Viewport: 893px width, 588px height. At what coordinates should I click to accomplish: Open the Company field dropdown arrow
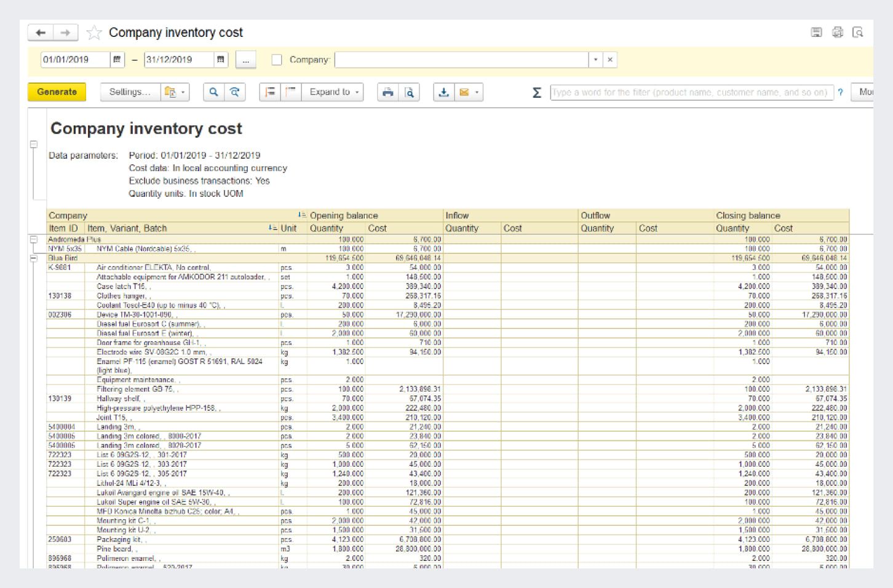[595, 60]
